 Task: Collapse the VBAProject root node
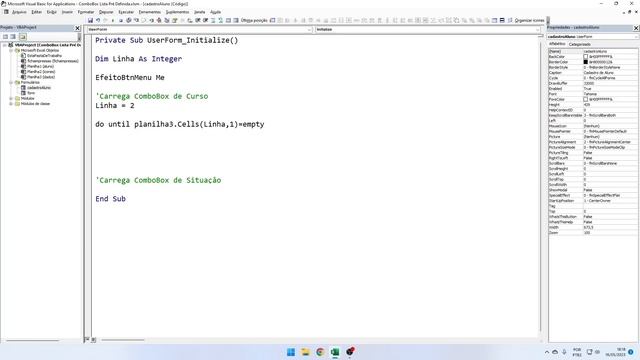5,45
